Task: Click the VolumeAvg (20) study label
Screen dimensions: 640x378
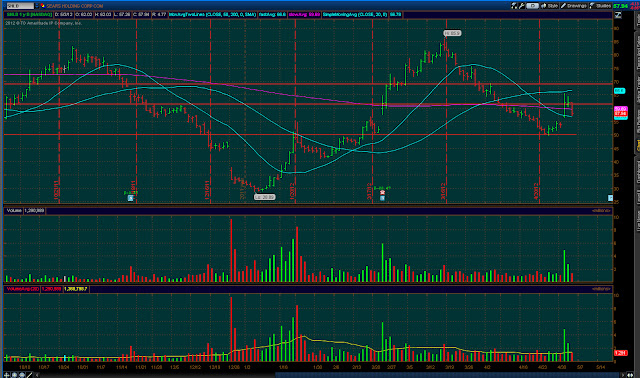Action: (22, 289)
